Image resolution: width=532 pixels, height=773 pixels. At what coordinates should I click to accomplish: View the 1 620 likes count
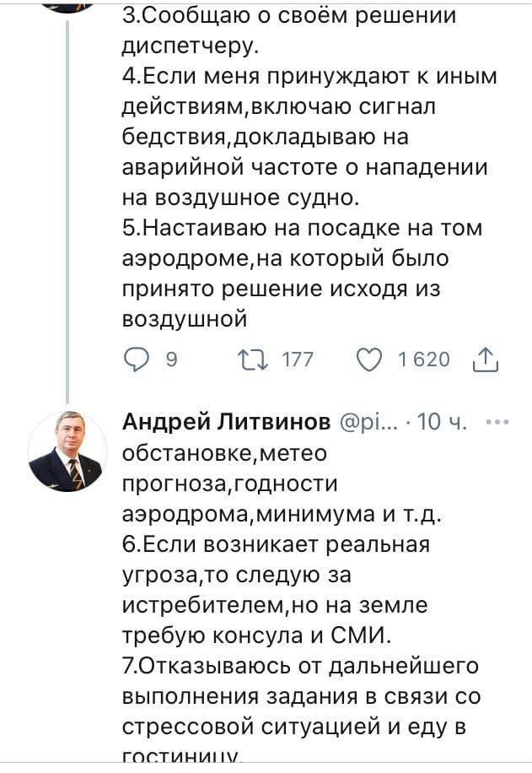pyautogui.click(x=424, y=360)
